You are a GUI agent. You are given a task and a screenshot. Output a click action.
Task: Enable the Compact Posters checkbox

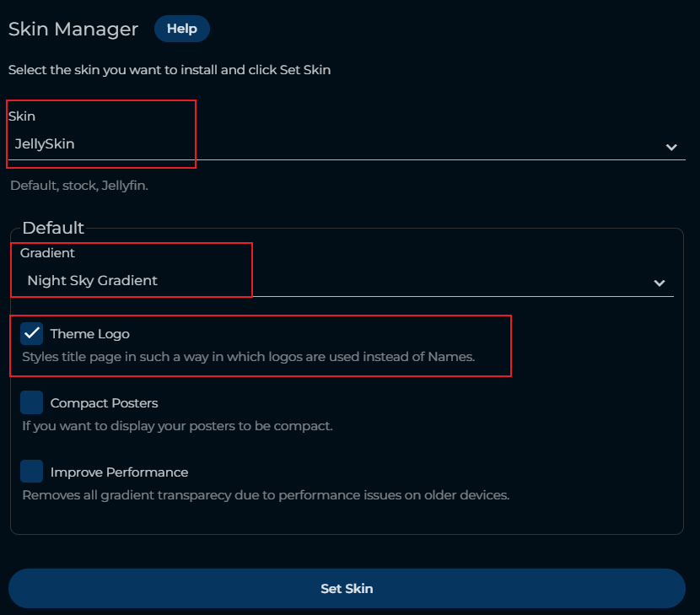pos(32,402)
